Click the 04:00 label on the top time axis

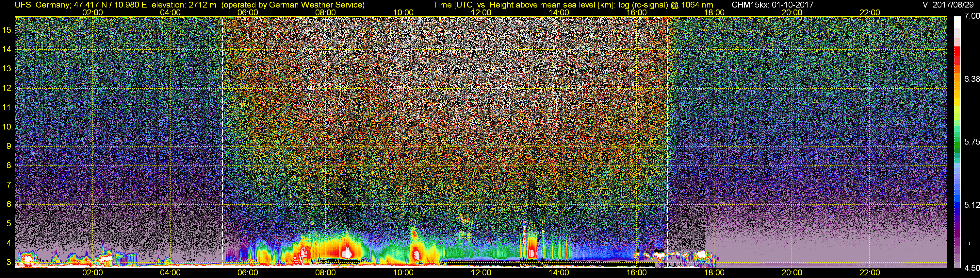(170, 12)
